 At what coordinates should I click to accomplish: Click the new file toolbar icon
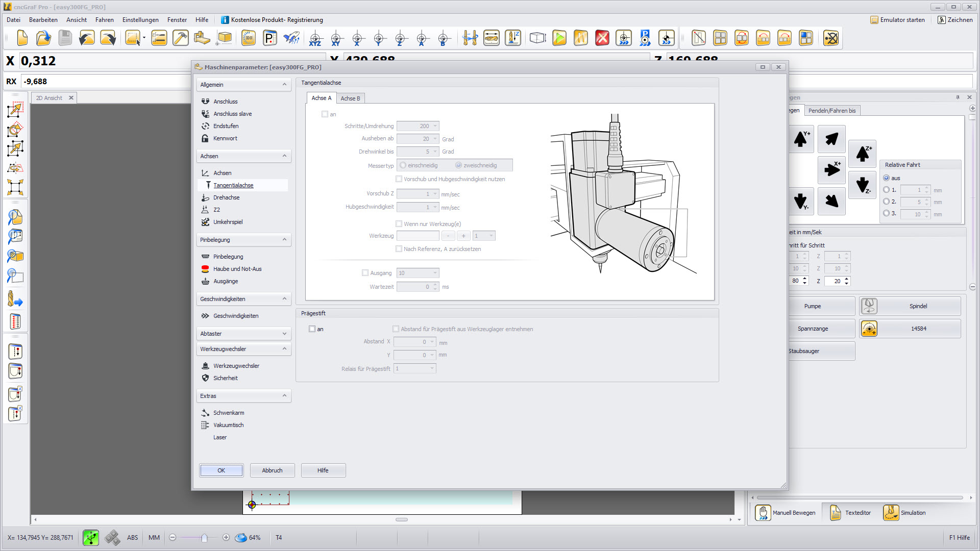pyautogui.click(x=22, y=38)
